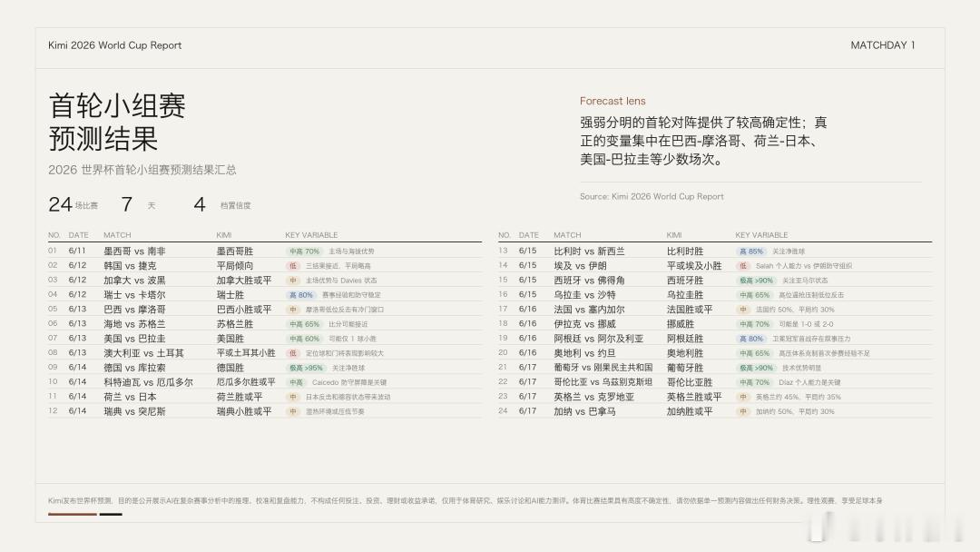Select match 加纳 vs 巴拿马
980x552 pixels.
point(584,411)
